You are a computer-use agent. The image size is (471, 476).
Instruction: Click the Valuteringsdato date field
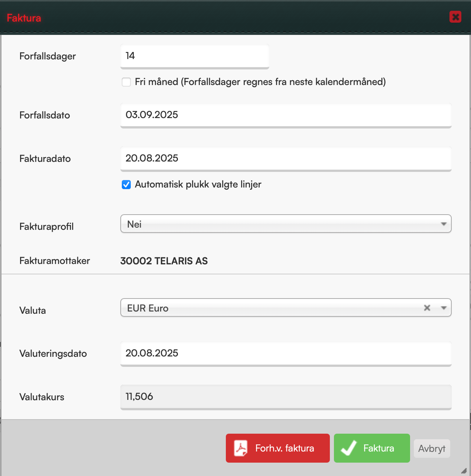286,354
